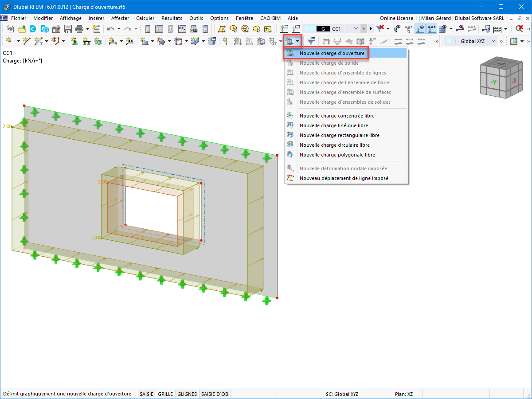Open the Résultats menu

pos(172,18)
